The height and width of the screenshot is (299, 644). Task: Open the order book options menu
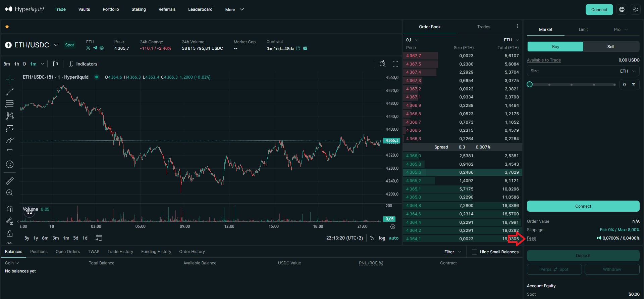coord(517,26)
